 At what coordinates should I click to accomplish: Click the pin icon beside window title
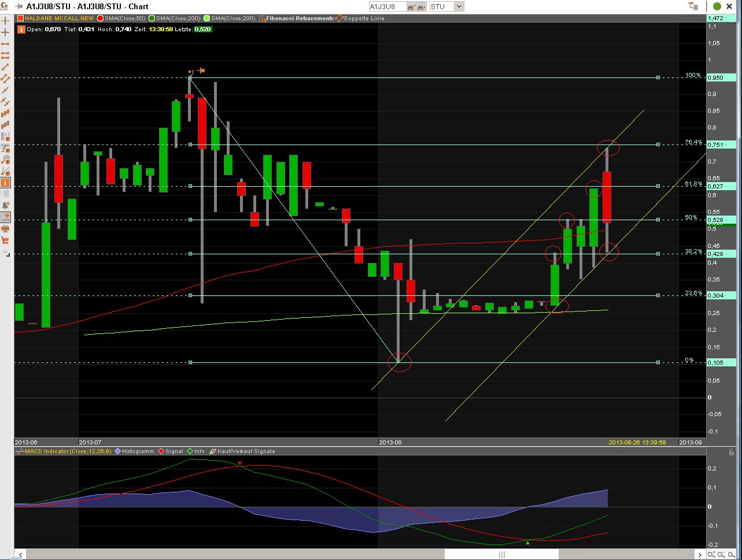pos(20,6)
